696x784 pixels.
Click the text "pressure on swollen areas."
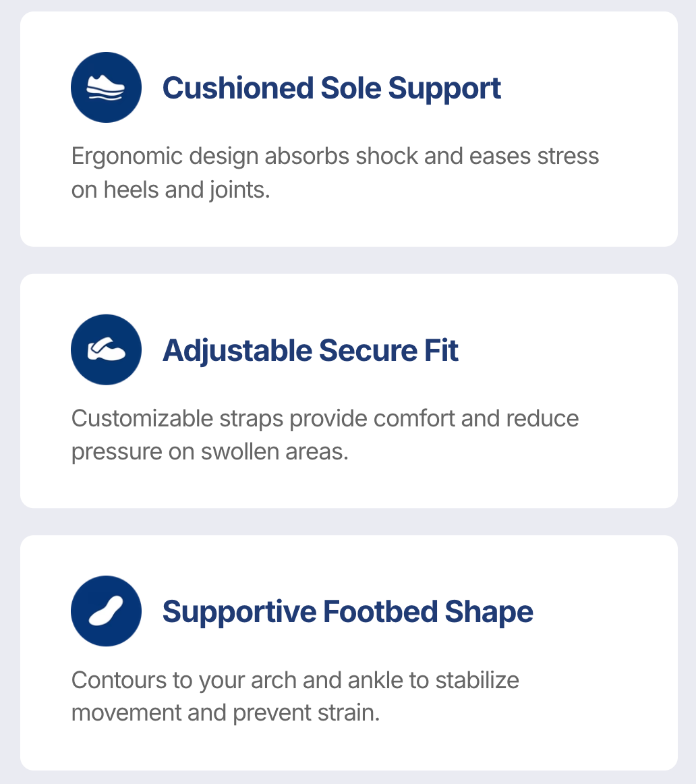pos(210,451)
